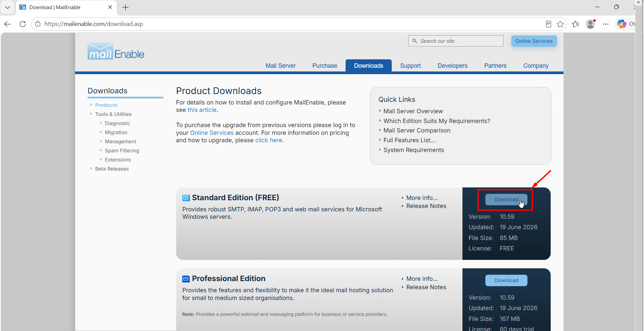Image resolution: width=644 pixels, height=331 pixels.
Task: Add this page to favorites star
Action: [560, 24]
